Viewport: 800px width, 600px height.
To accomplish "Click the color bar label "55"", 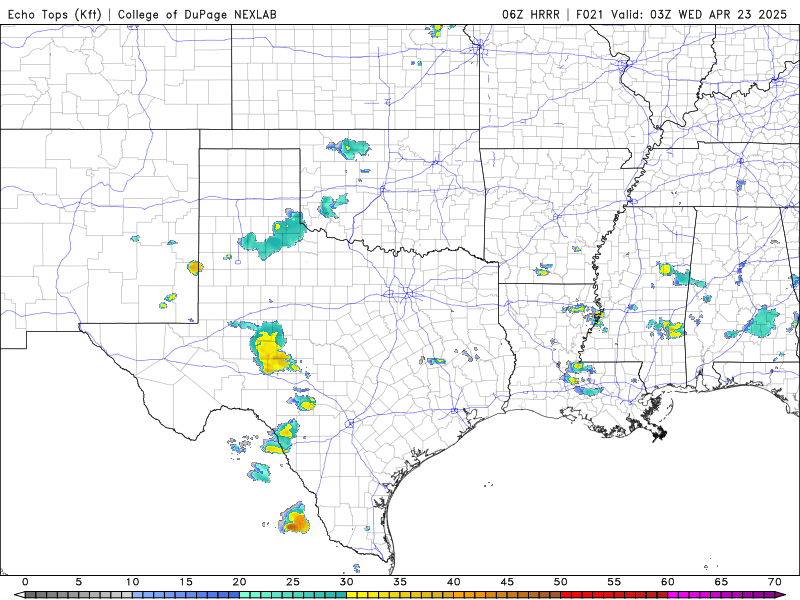I will point(614,582).
